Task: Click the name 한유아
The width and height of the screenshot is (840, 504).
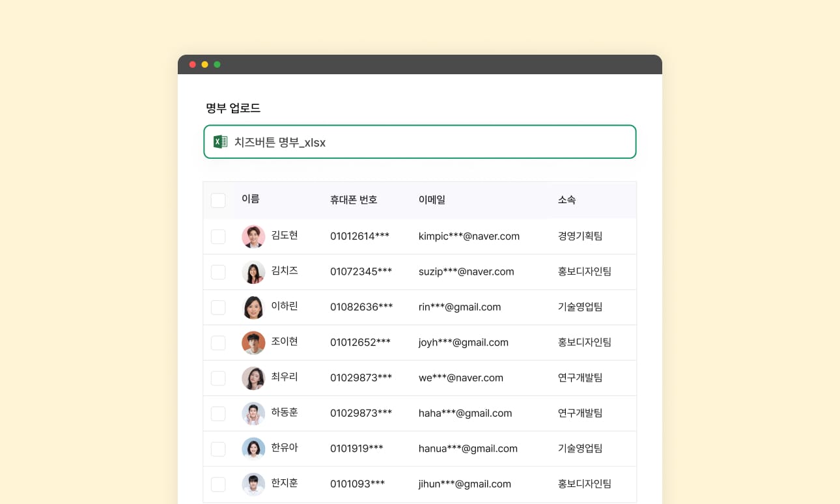Action: pyautogui.click(x=285, y=447)
